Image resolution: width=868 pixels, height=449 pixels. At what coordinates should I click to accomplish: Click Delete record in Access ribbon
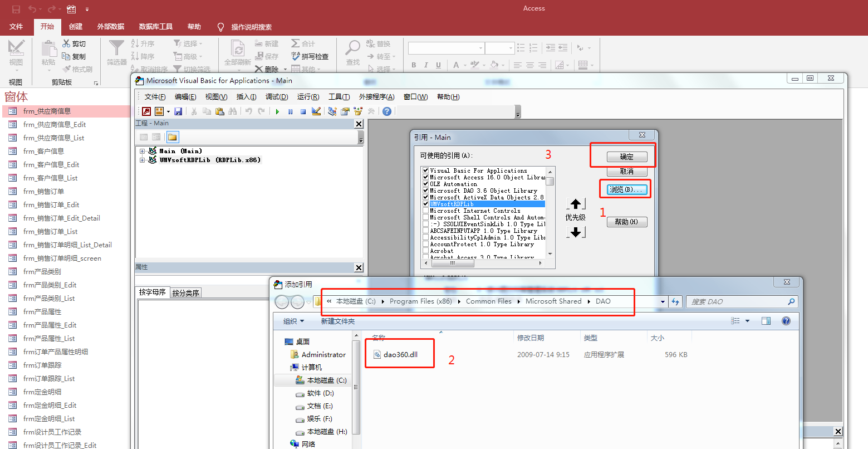267,70
